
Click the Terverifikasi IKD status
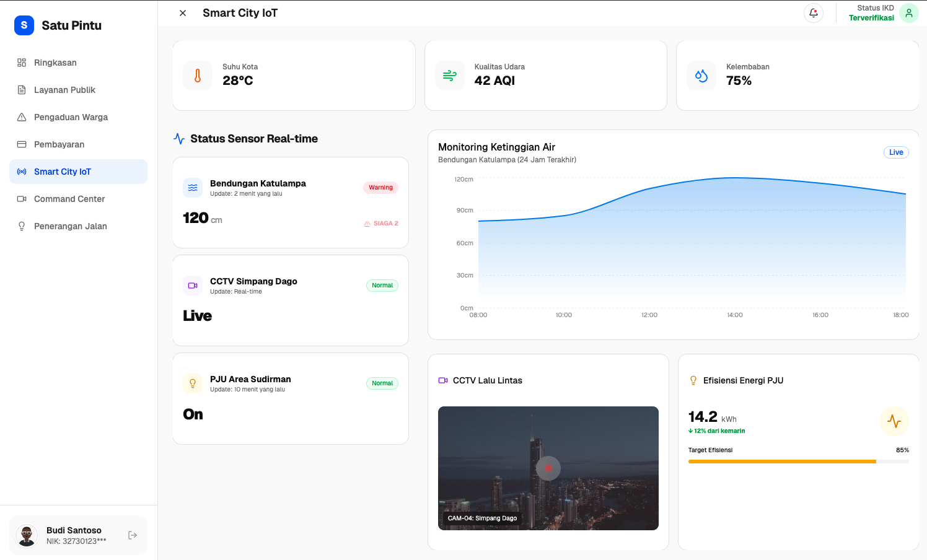(871, 17)
